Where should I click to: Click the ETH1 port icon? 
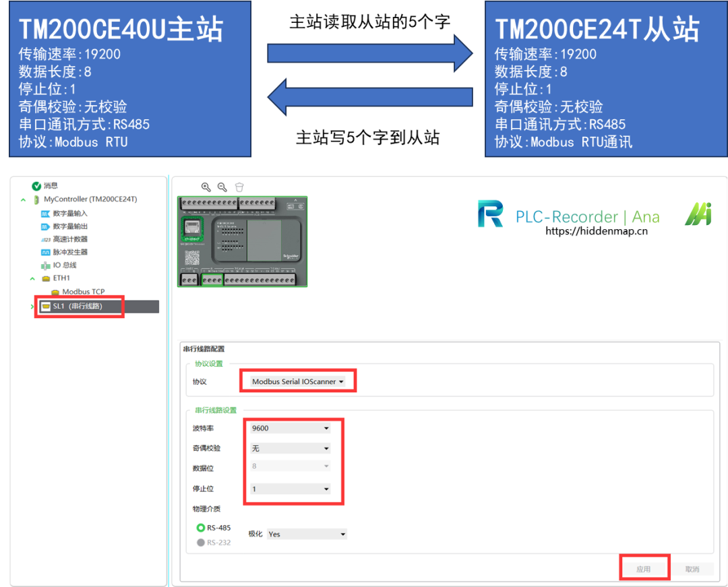coord(46,278)
